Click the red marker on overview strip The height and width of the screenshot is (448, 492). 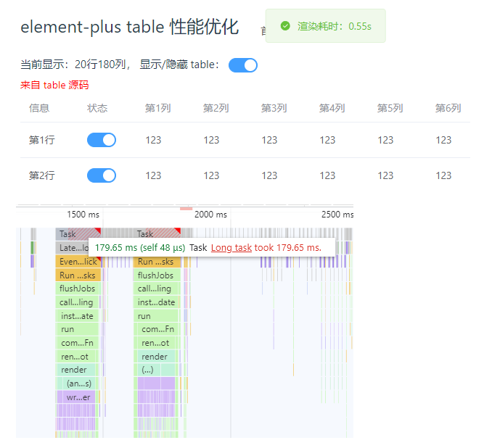186,209
